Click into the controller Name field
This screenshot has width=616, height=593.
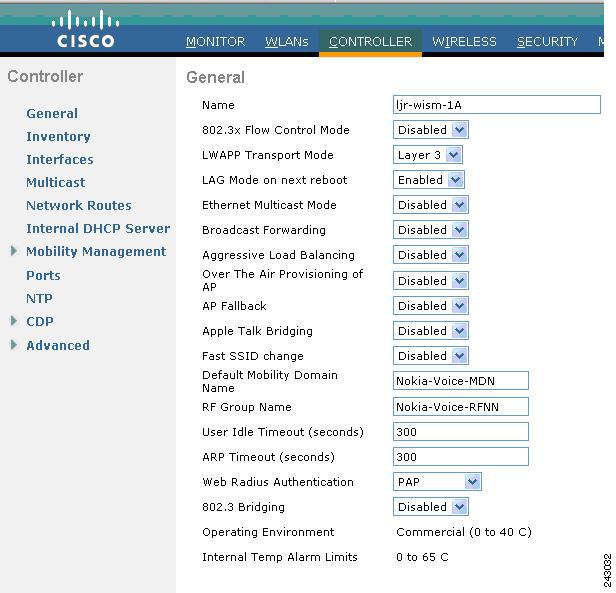(x=497, y=105)
